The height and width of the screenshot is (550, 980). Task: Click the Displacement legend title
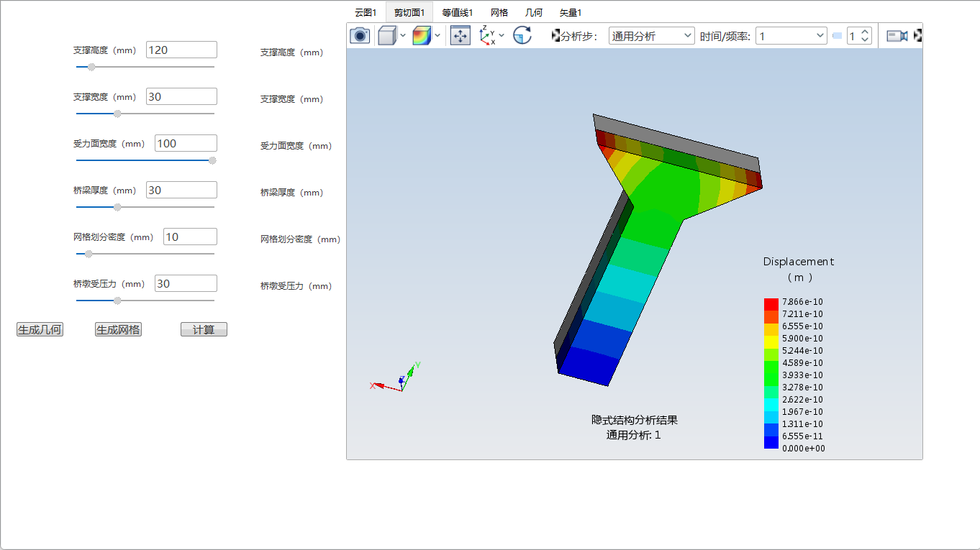click(799, 262)
